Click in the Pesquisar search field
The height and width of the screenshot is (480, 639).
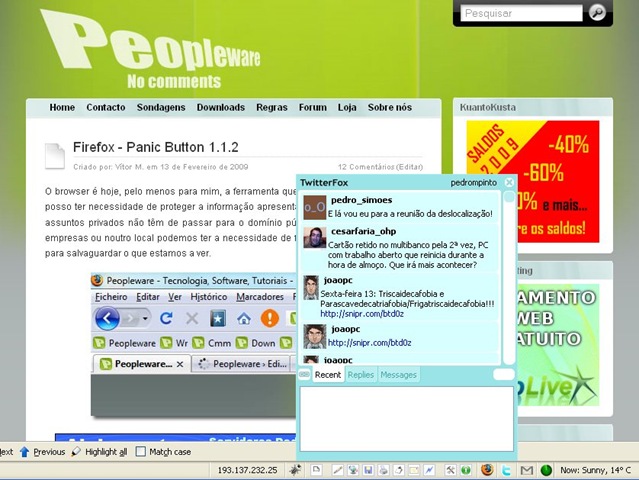[521, 13]
